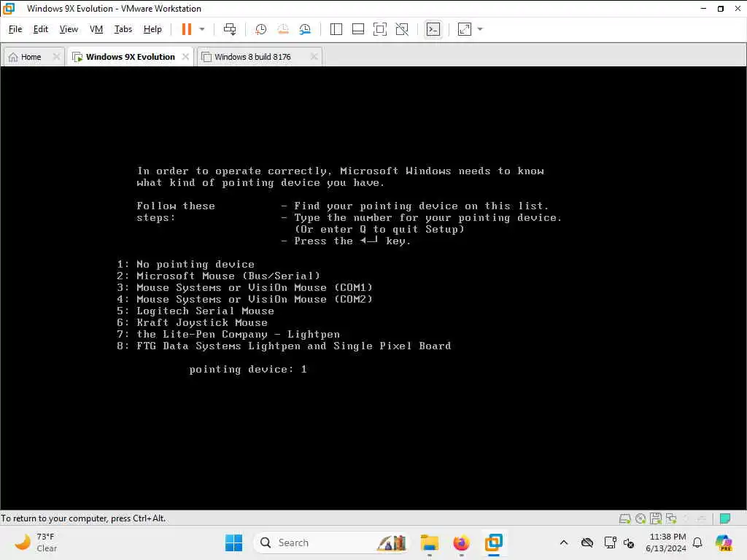Click the OneDrive cloud tray icon
Image resolution: width=747 pixels, height=560 pixels.
pyautogui.click(x=587, y=542)
